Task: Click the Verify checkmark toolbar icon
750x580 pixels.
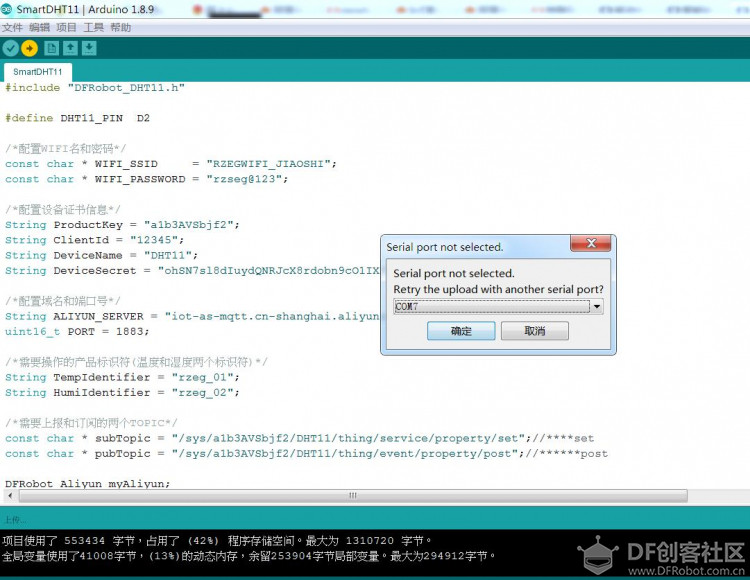Action: point(11,48)
